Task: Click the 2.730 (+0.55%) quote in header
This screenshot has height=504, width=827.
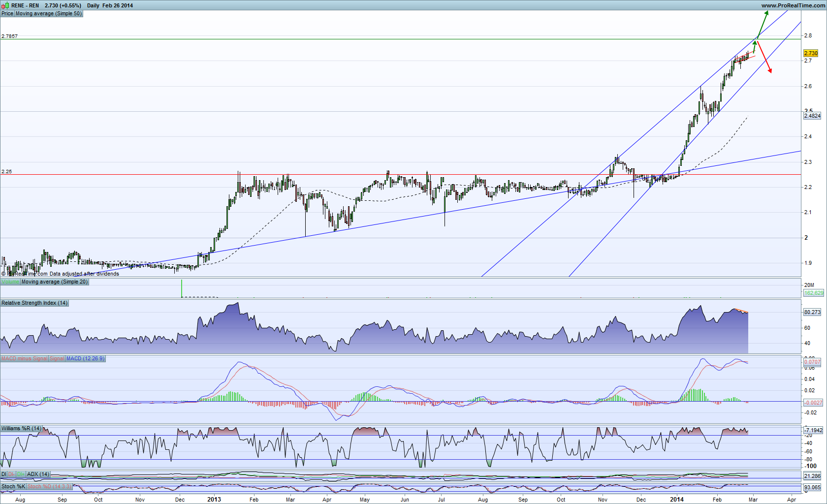Action: point(63,5)
